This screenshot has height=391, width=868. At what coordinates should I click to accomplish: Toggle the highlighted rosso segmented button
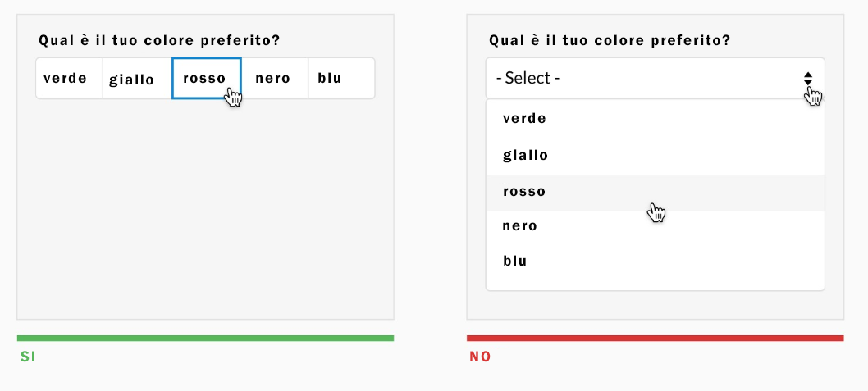(x=207, y=78)
